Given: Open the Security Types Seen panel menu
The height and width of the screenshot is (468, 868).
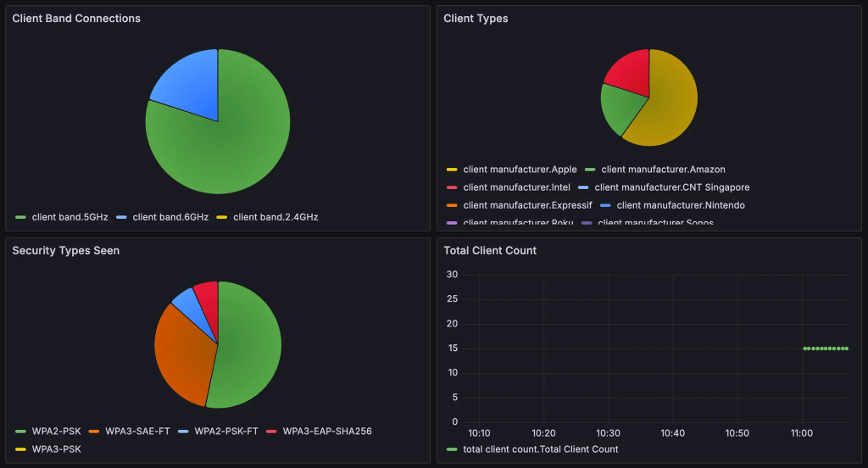Looking at the screenshot, I should [x=65, y=251].
